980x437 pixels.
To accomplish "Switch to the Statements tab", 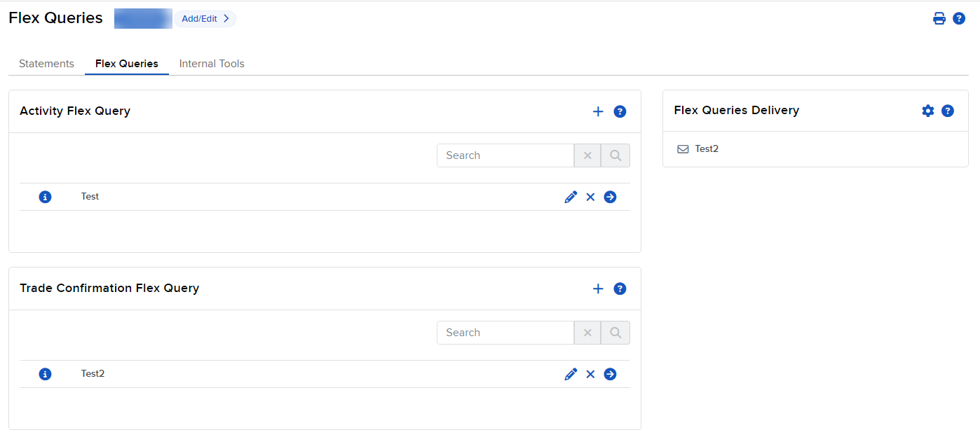I will pyautogui.click(x=46, y=64).
